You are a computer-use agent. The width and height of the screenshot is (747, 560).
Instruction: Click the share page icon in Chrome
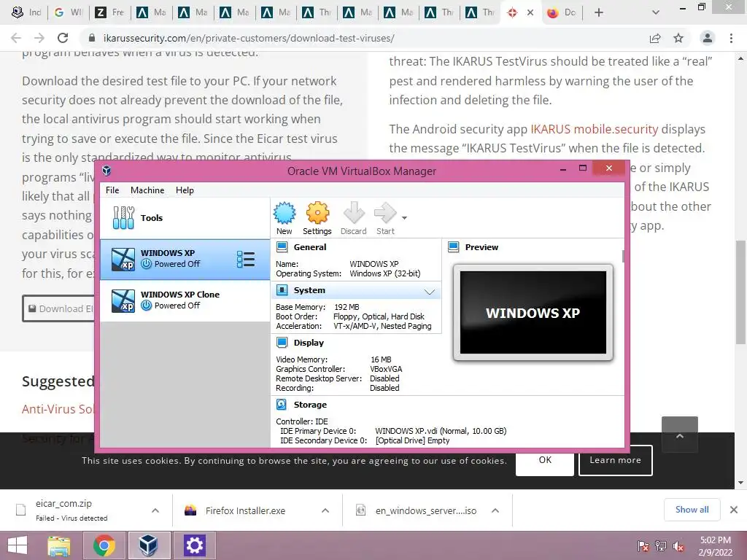point(655,38)
